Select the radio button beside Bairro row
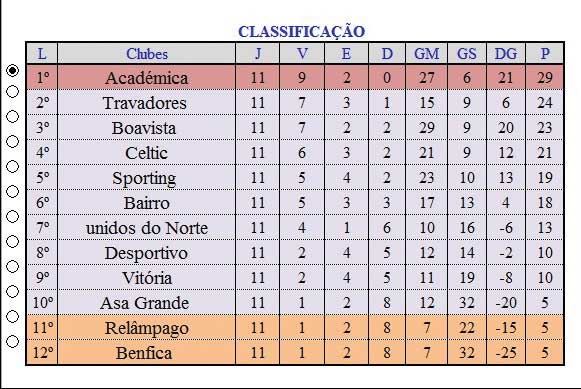Image resolution: width=581 pixels, height=389 pixels. tap(13, 191)
